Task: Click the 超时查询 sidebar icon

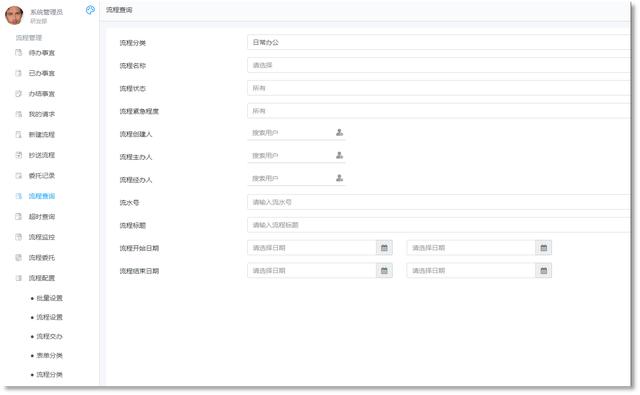Action: [18, 216]
